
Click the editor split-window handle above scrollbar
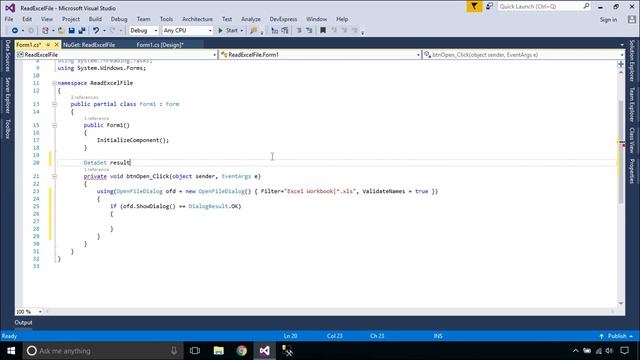[x=621, y=64]
